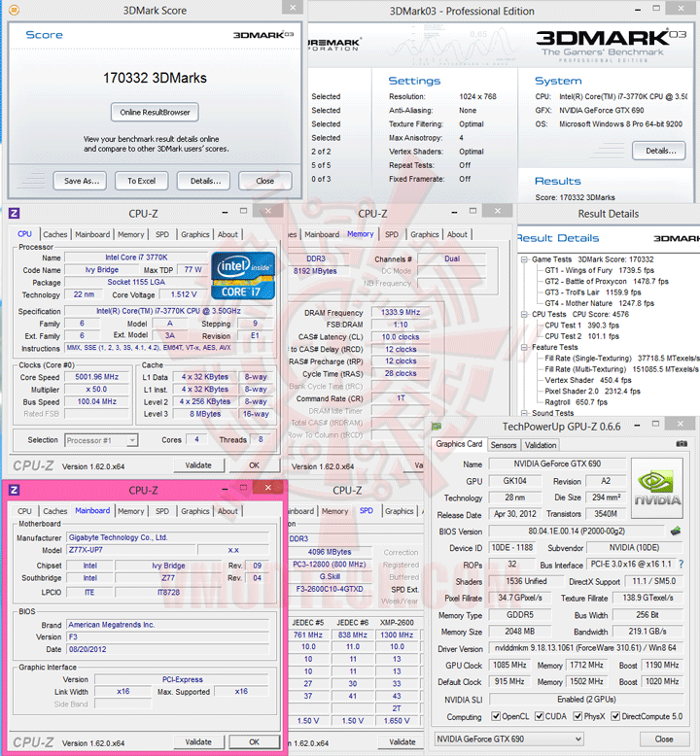The image size is (700, 756).
Task: Click the Save As... button
Action: click(80, 181)
